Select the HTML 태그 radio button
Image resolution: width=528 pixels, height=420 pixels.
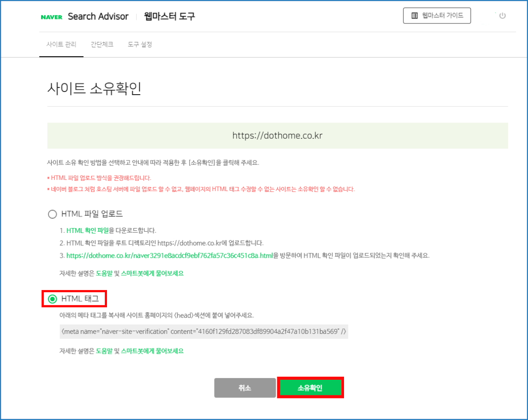[53, 299]
